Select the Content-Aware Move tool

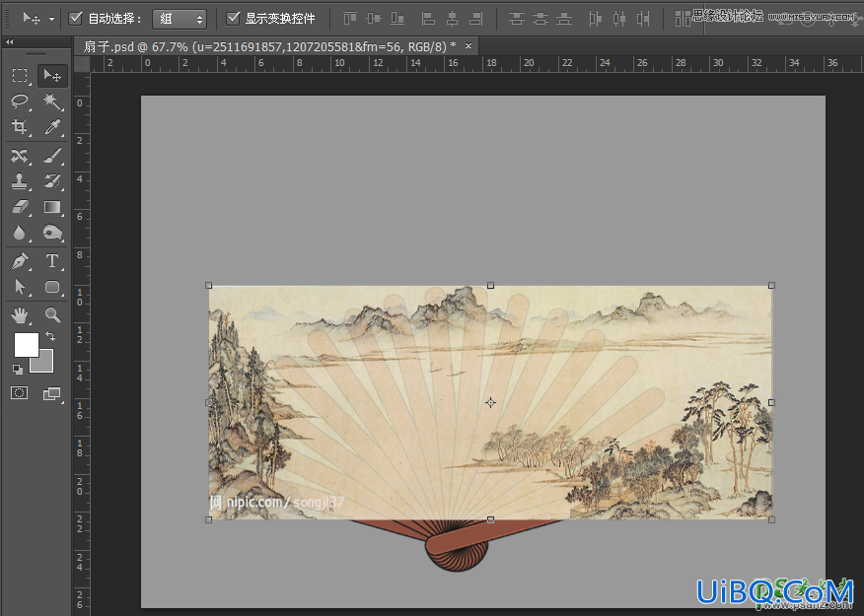(20, 156)
